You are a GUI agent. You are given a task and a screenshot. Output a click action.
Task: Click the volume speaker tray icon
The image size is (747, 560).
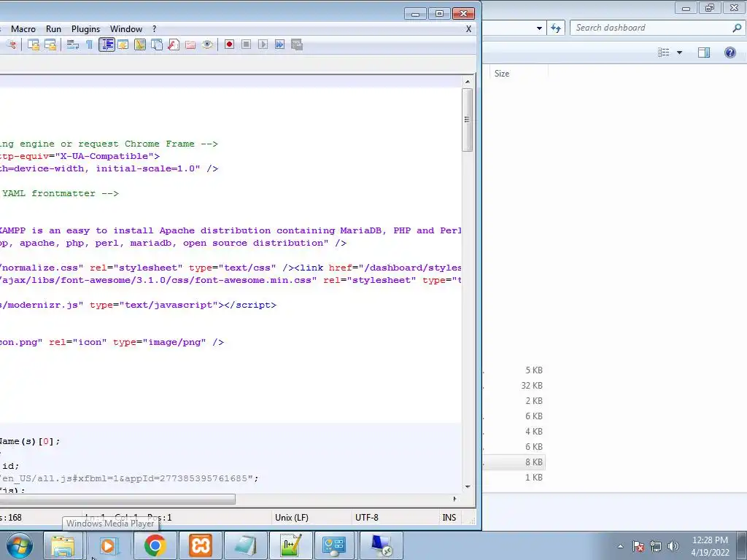[673, 546]
